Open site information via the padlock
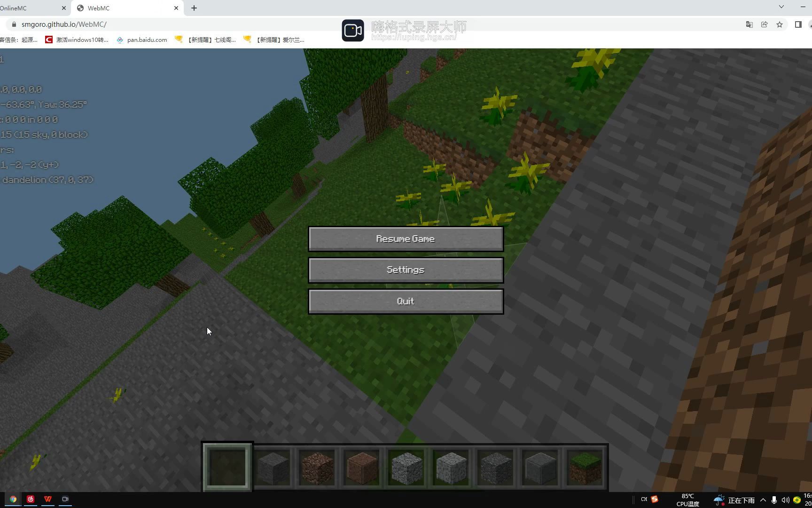The width and height of the screenshot is (812, 508). [14, 24]
